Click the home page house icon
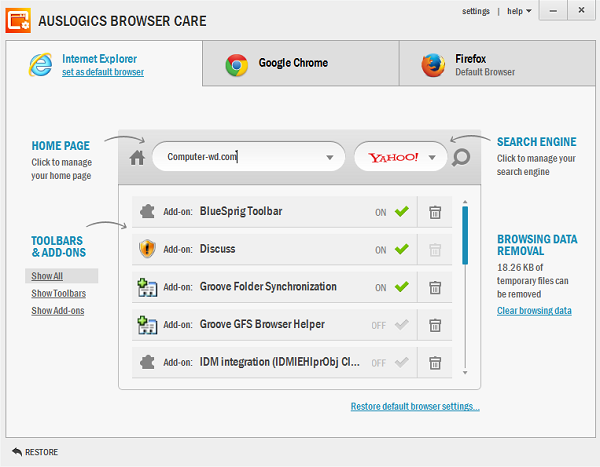This screenshot has height=467, width=600. pos(137,158)
